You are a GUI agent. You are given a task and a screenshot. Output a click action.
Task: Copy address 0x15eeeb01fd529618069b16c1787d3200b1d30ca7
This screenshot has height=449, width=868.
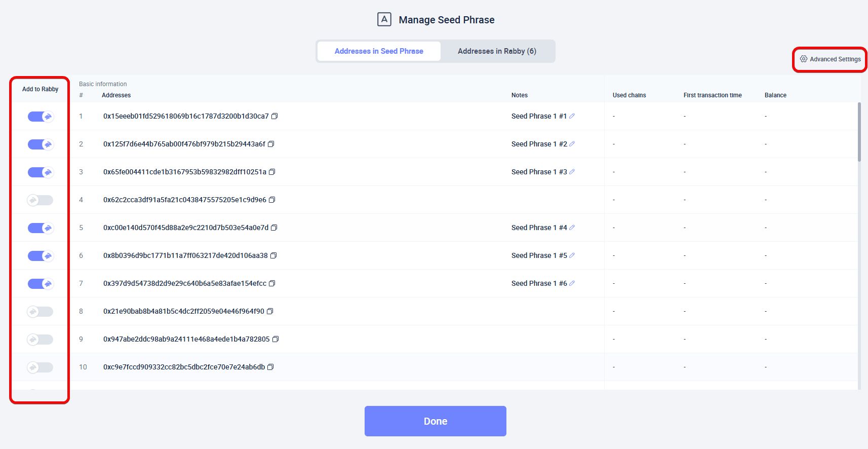point(274,116)
